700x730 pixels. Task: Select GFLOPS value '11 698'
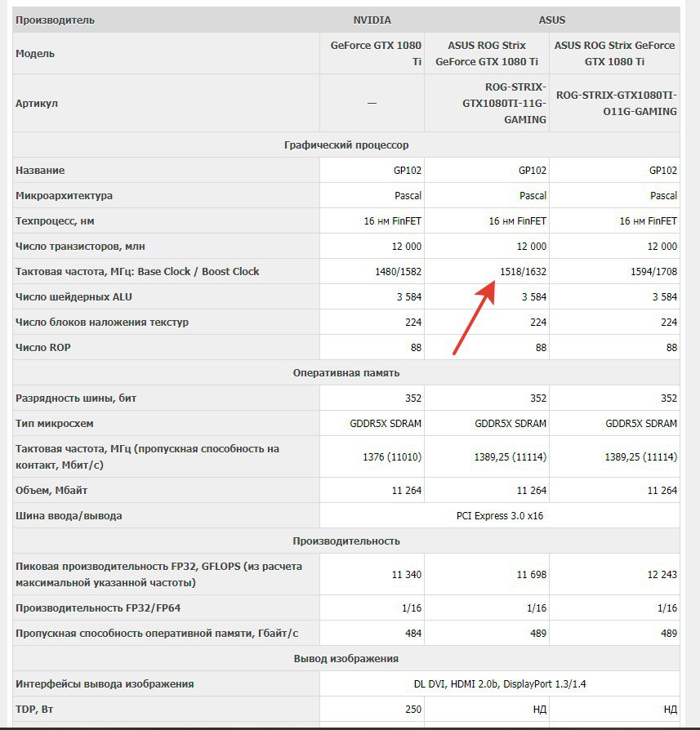532,575
